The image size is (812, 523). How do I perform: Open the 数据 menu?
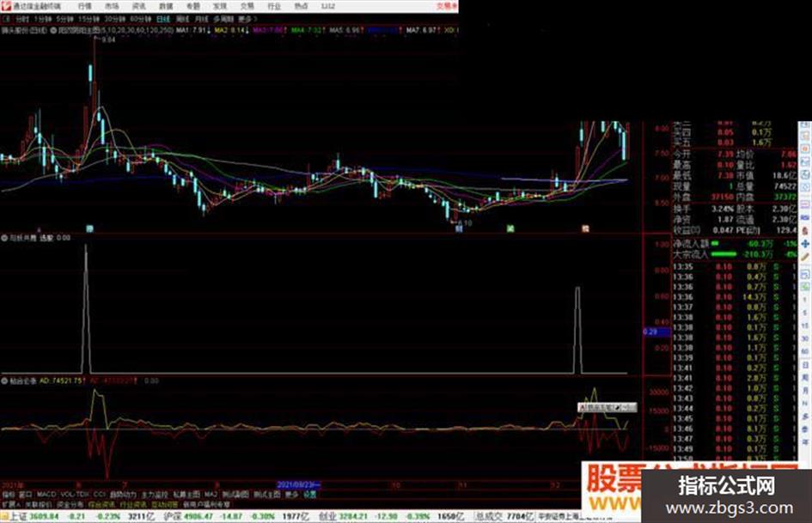pos(166,6)
